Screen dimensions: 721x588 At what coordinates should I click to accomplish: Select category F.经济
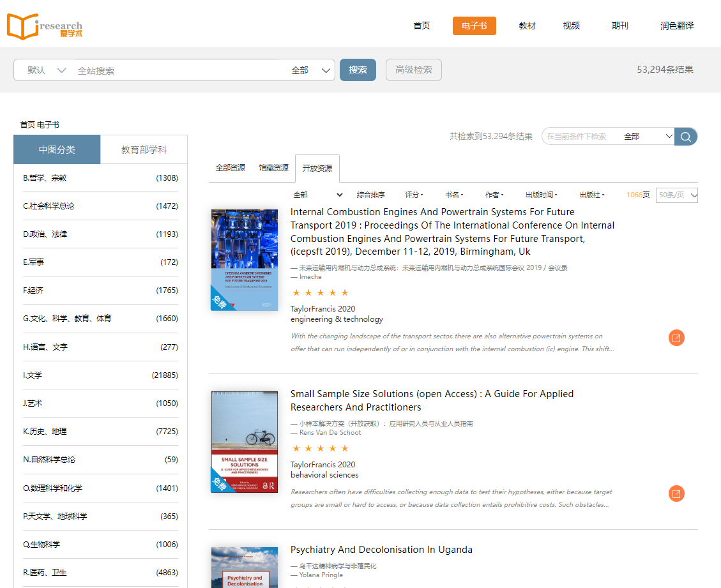coord(100,290)
